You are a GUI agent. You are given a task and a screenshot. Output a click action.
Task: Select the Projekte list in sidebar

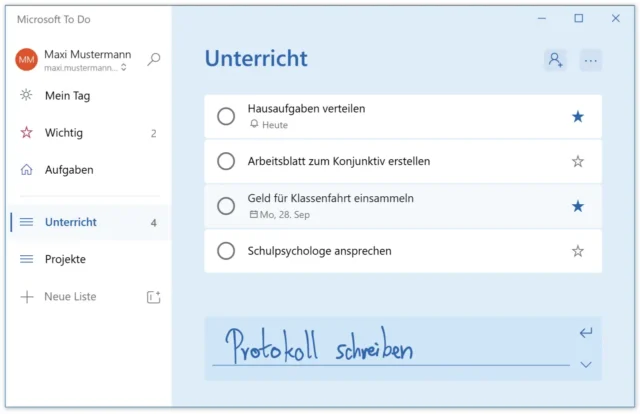65,259
